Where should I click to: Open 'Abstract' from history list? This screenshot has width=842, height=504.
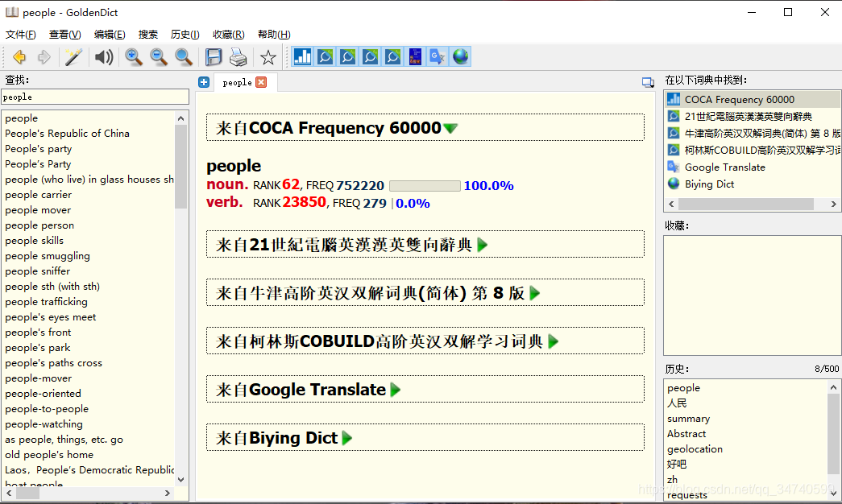click(686, 434)
